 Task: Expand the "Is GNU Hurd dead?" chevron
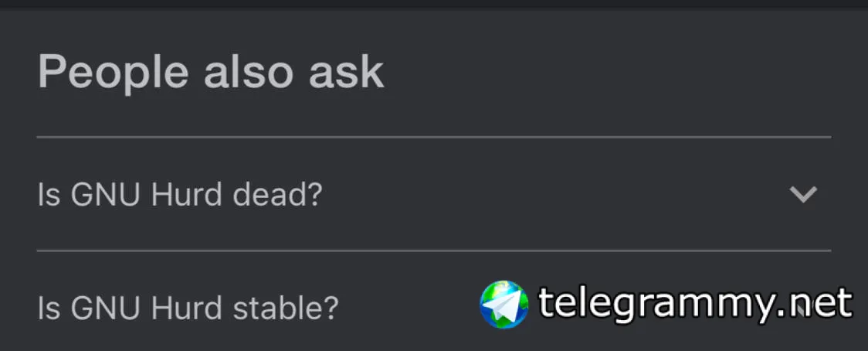pyautogui.click(x=803, y=195)
